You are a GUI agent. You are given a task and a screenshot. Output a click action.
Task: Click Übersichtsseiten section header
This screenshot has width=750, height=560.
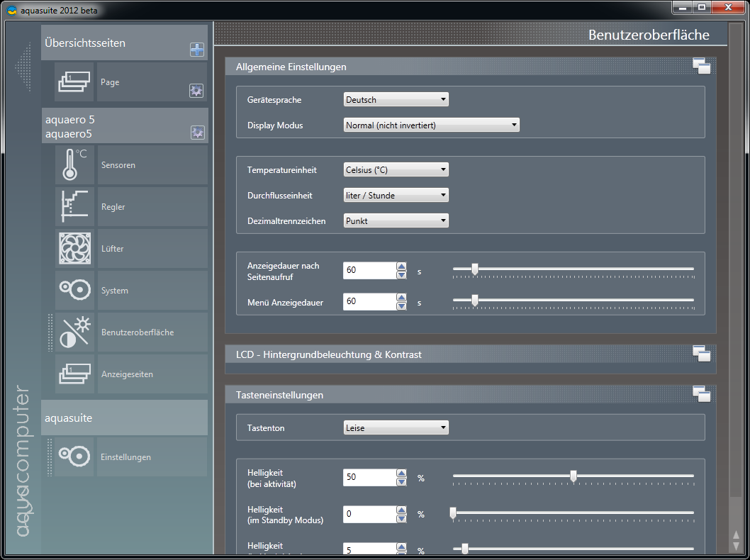click(x=124, y=43)
